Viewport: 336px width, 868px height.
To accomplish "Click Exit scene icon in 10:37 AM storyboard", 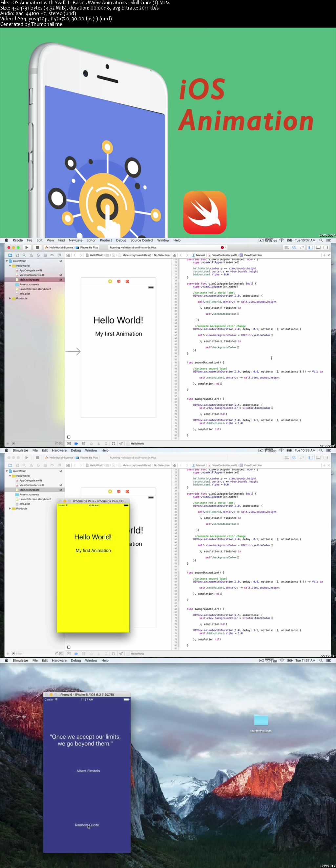I will (x=127, y=281).
